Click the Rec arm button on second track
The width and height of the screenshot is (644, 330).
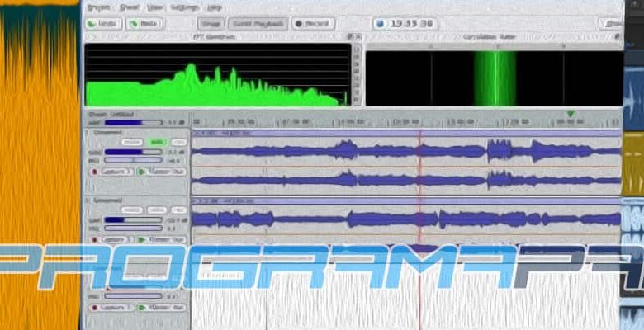coord(178,210)
